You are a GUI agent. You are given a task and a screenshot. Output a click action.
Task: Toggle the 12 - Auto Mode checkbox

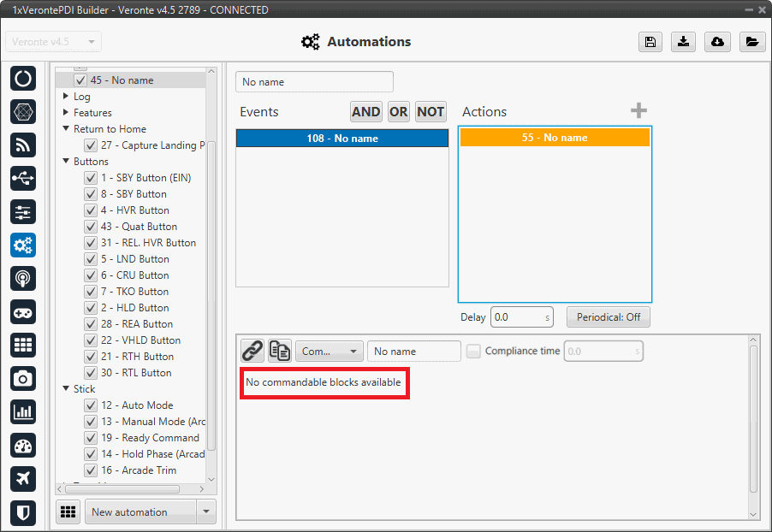click(x=91, y=405)
